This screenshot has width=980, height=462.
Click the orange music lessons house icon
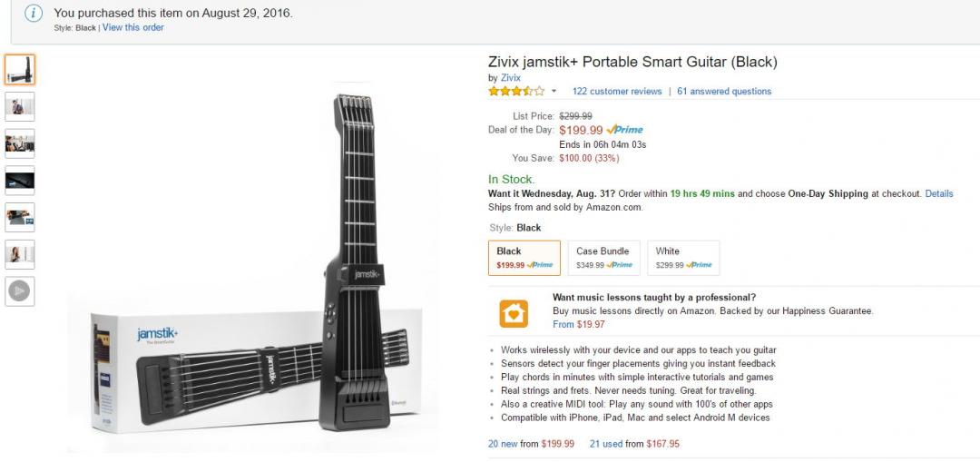coord(514,313)
